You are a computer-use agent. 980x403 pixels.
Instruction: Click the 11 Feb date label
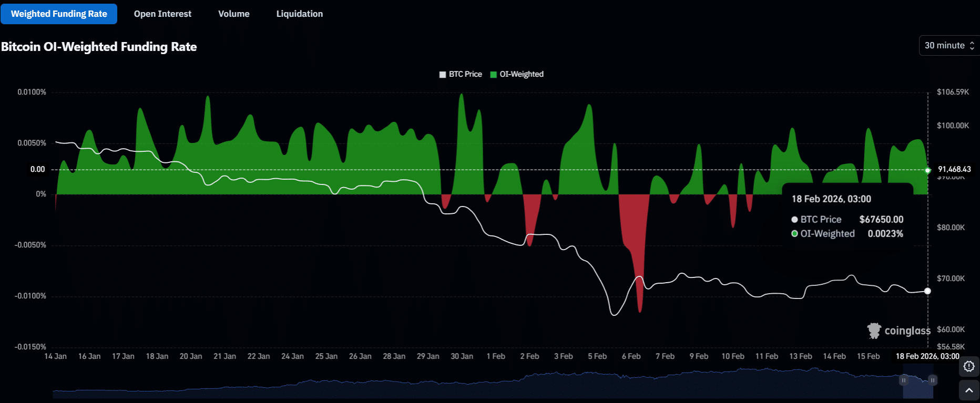click(x=767, y=356)
